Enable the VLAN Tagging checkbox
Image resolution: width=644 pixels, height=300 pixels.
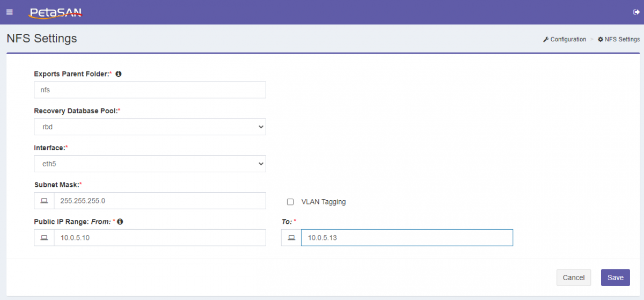(x=290, y=202)
